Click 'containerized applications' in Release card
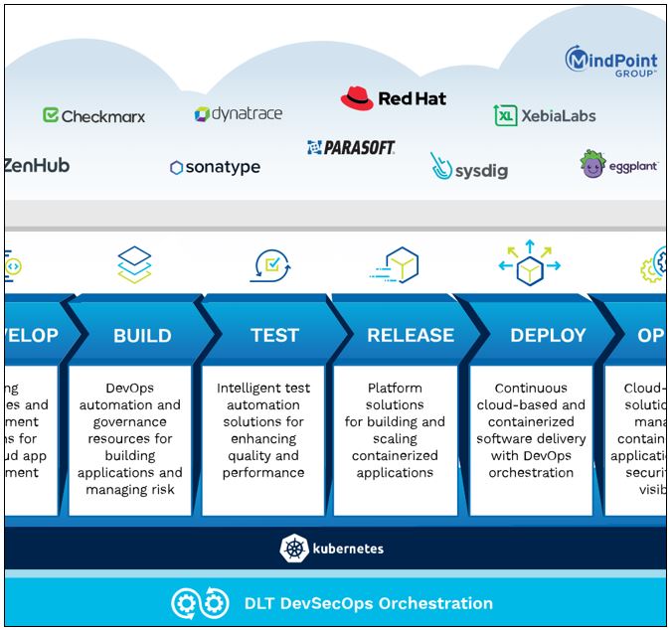The image size is (672, 630). pyautogui.click(x=395, y=464)
